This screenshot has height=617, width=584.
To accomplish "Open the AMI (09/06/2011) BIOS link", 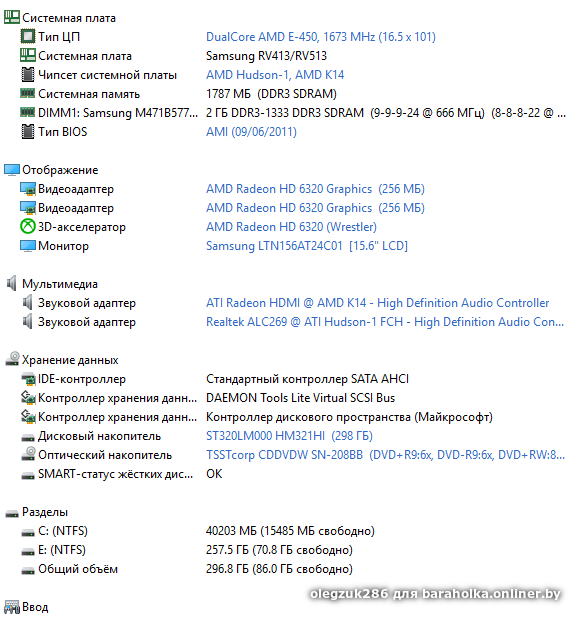I will (251, 131).
